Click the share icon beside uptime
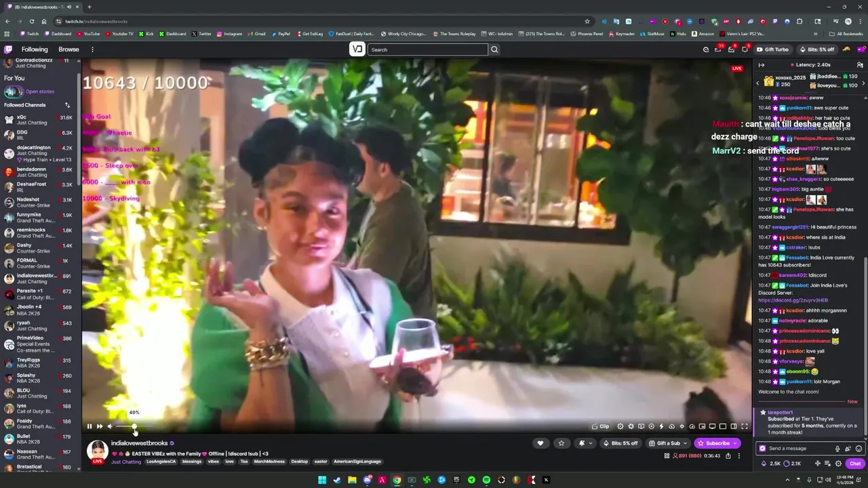Screen dimensions: 868x488 pyautogui.click(x=728, y=456)
